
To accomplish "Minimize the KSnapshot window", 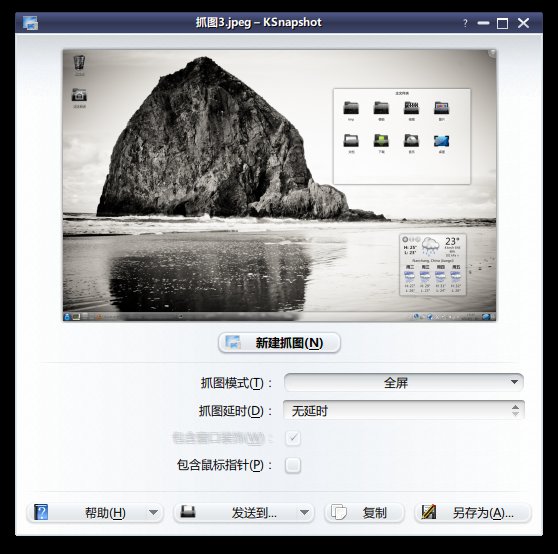I will point(483,23).
